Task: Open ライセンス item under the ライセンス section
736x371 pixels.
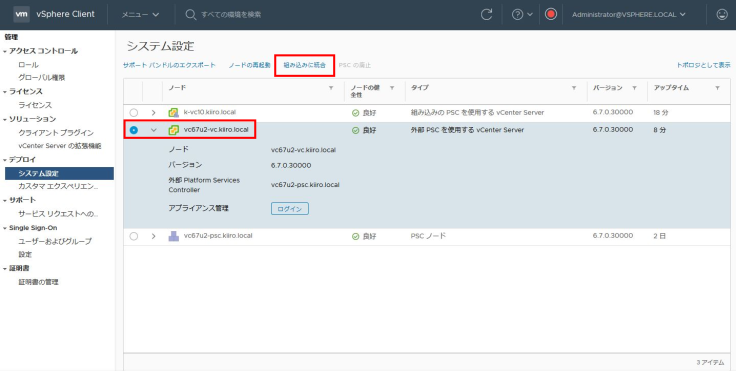Action: tap(35, 105)
